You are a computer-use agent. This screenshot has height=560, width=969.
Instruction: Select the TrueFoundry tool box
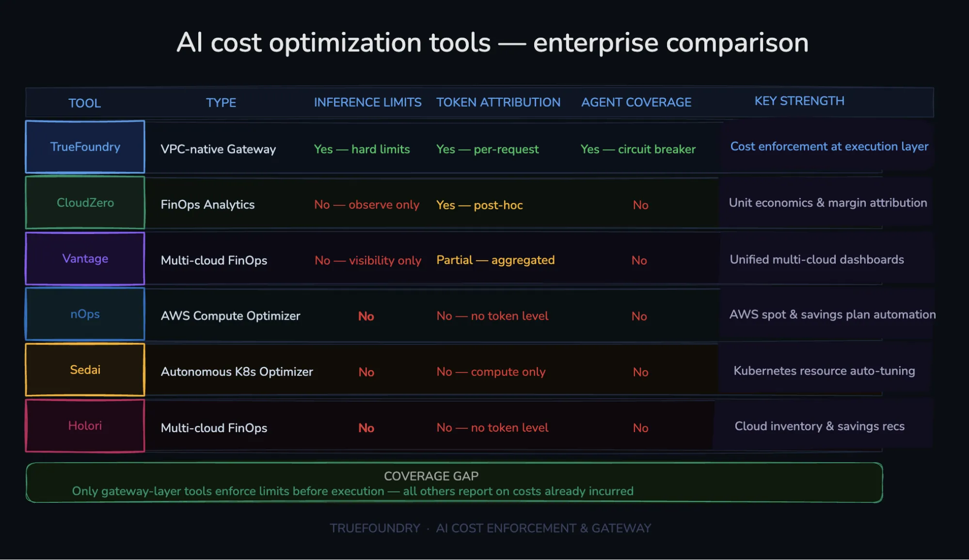pyautogui.click(x=85, y=147)
